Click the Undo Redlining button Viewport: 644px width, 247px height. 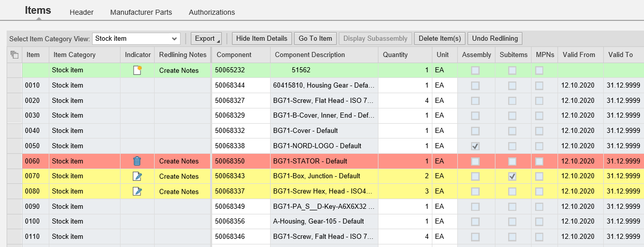495,38
